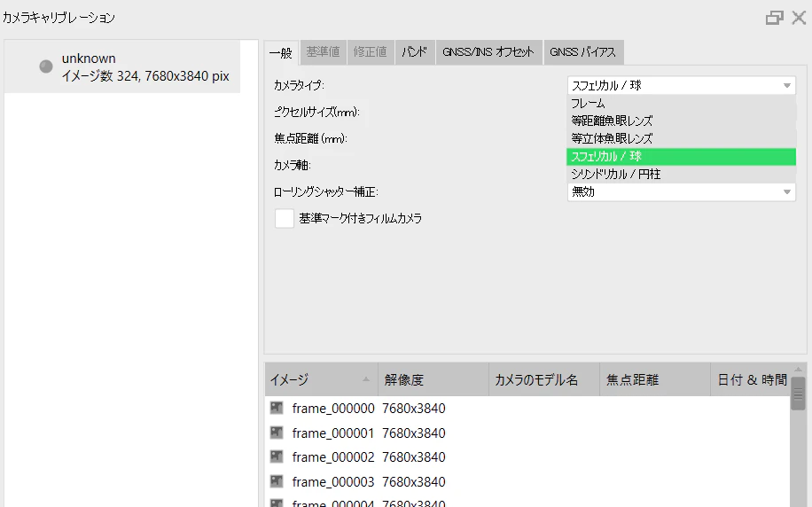Click resolution 7680x3840 of frame_000002
Image resolution: width=812 pixels, height=507 pixels.
(x=414, y=457)
